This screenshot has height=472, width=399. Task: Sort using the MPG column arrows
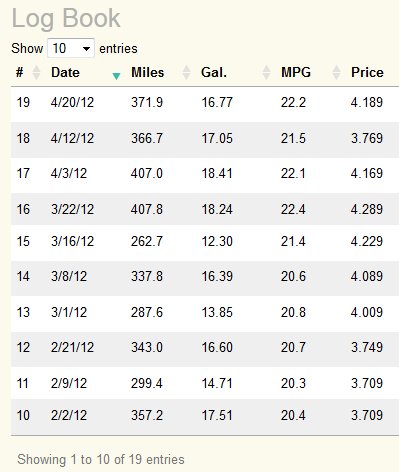tap(337, 73)
